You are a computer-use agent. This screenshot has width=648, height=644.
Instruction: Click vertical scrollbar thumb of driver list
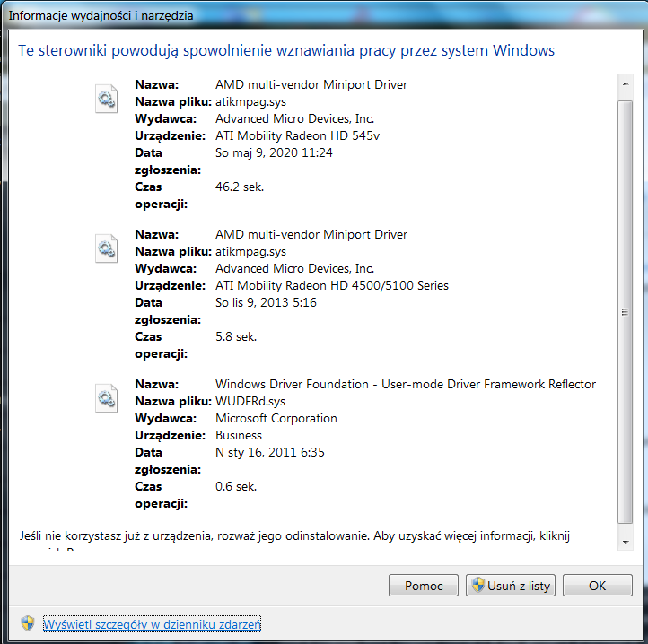point(626,312)
